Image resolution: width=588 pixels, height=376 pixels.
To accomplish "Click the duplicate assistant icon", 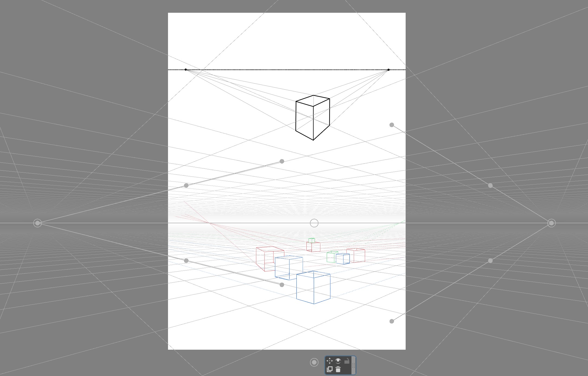I will [x=329, y=369].
